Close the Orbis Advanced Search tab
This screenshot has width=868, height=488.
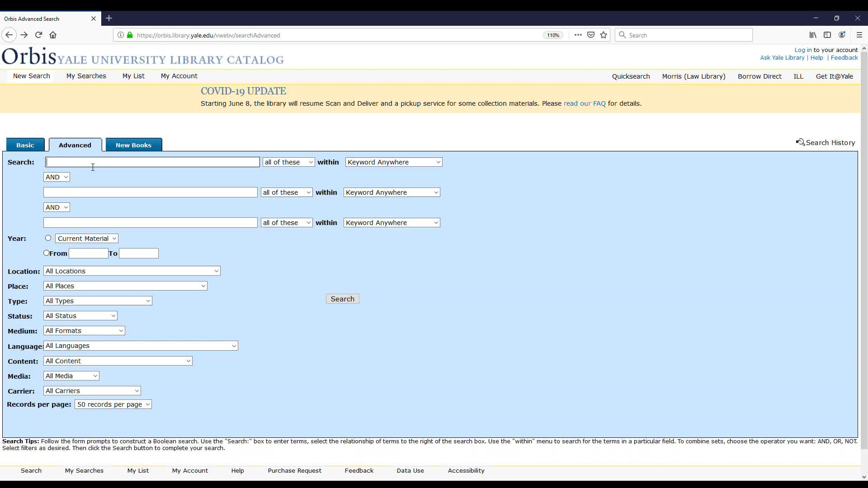[94, 19]
